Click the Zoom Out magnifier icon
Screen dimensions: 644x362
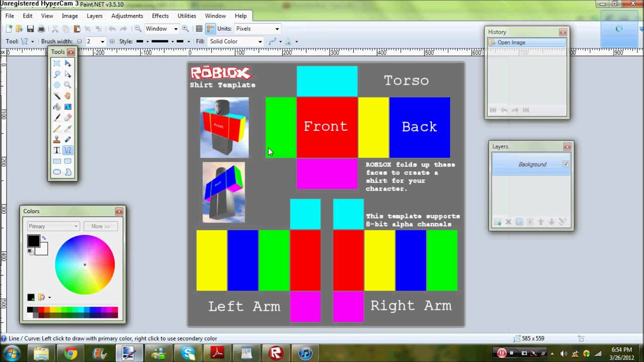click(x=138, y=29)
